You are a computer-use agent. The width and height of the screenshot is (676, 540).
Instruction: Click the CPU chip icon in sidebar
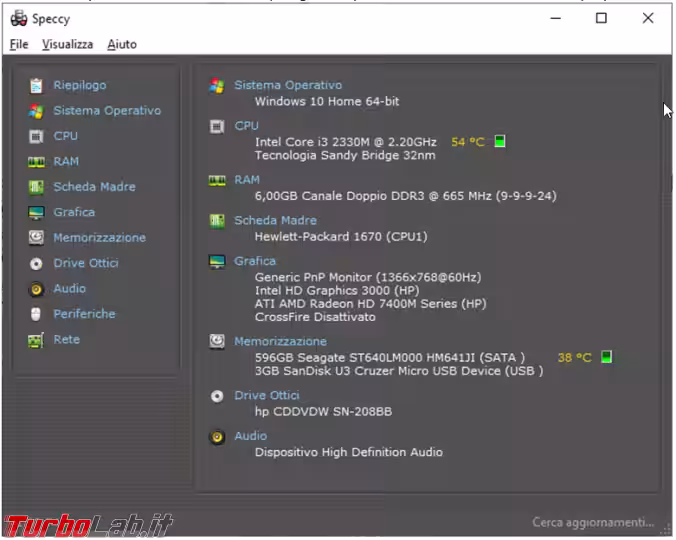point(36,136)
